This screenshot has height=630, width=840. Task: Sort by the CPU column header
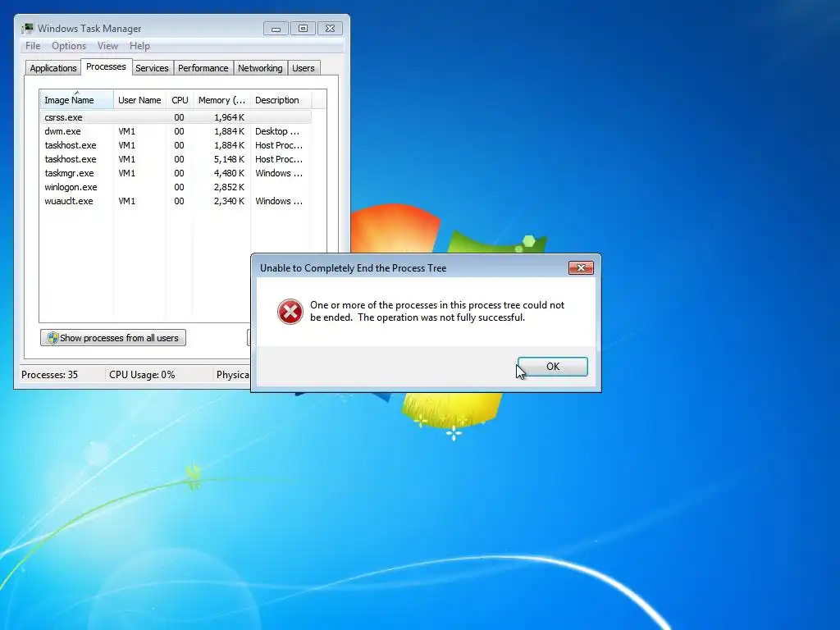[180, 99]
